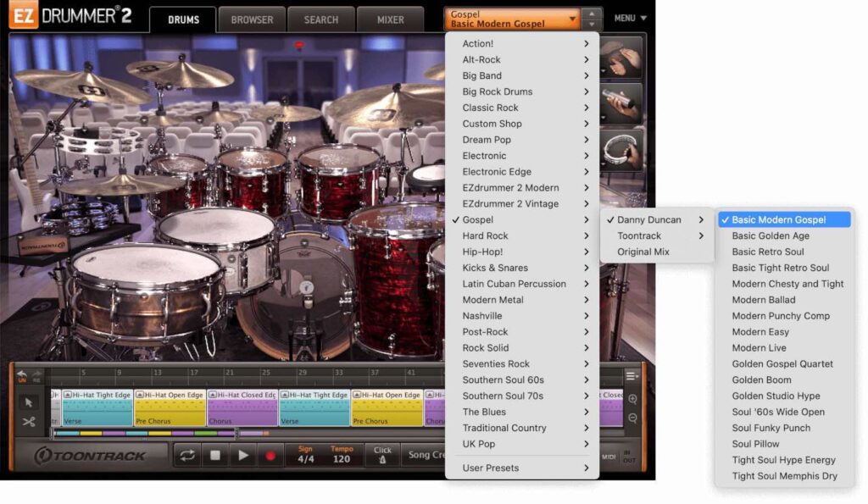Select the scissors split tool

coord(28,422)
